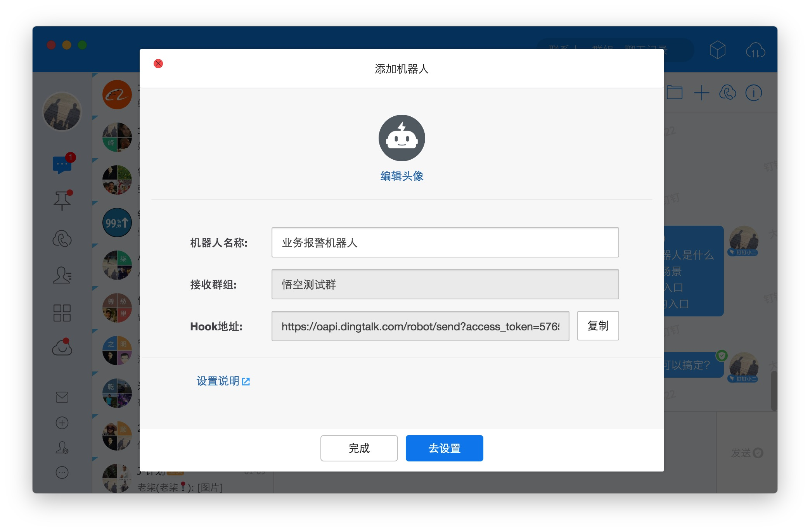Copy the Hook address using 复制 button
810x532 pixels.
tap(598, 326)
